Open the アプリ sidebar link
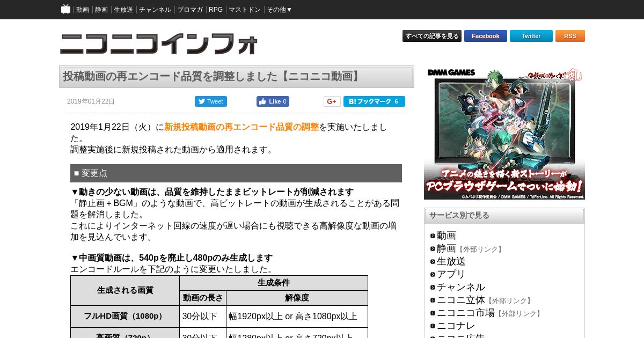The height and width of the screenshot is (338, 644). tap(451, 274)
